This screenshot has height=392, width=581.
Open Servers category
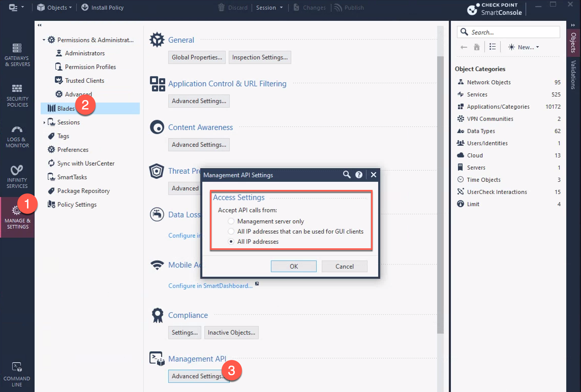508,168
